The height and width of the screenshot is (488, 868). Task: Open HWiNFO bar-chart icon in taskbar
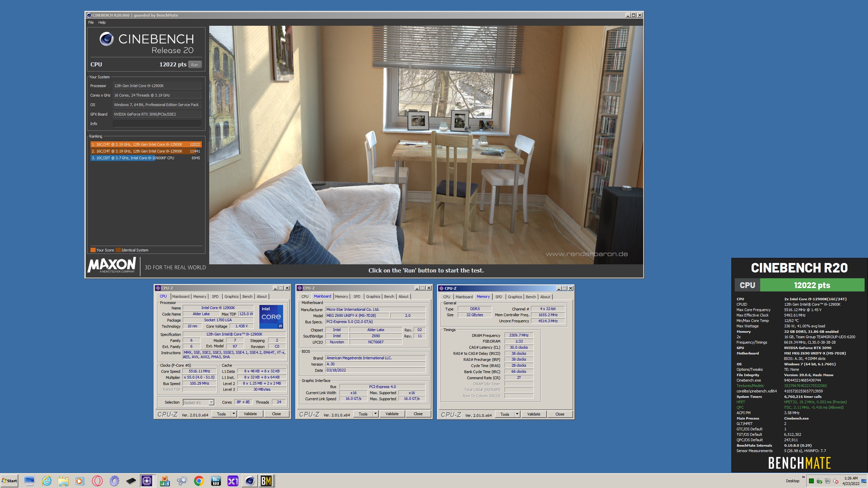(216, 481)
